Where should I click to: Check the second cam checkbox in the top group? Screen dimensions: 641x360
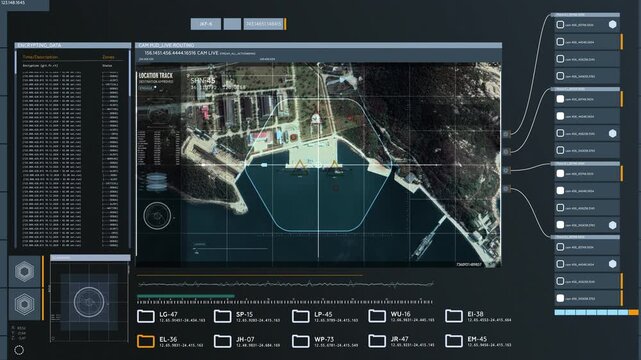[560, 42]
